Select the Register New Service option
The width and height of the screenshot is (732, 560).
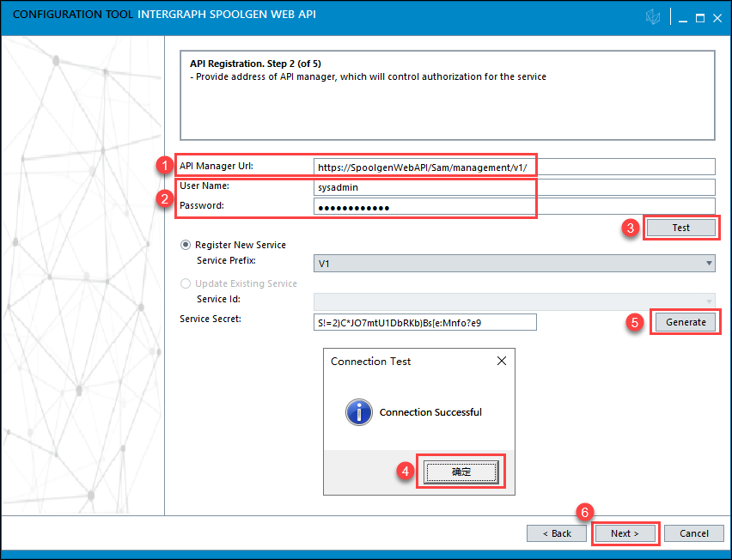[x=185, y=245]
